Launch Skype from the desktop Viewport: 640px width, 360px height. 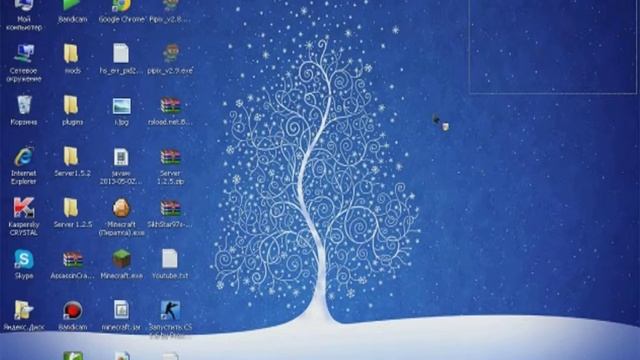pyautogui.click(x=24, y=264)
